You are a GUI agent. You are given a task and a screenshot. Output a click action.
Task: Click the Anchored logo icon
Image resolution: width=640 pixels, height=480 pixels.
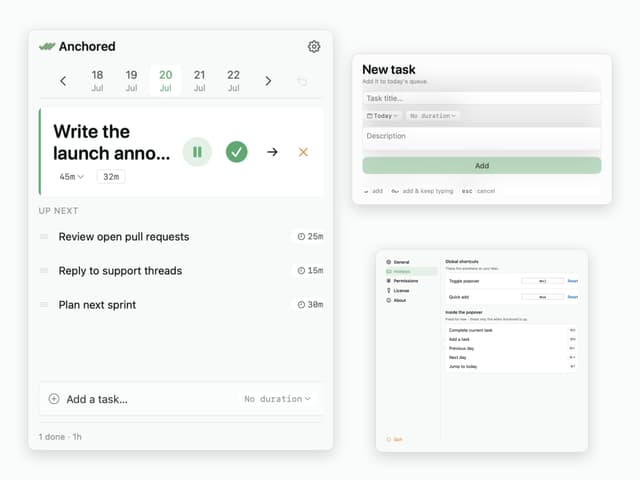tap(47, 47)
